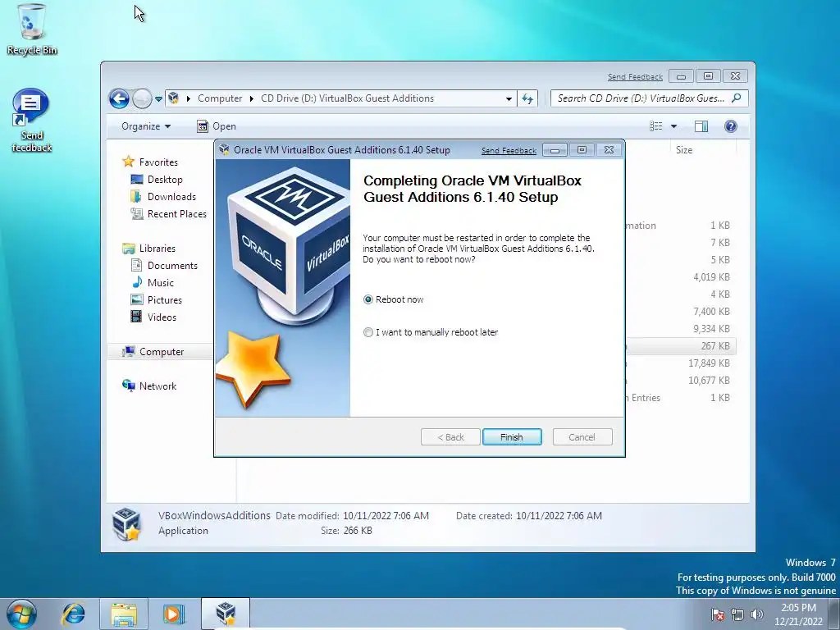The width and height of the screenshot is (840, 630).
Task: Click the Refresh button beside address bar
Action: 527,98
